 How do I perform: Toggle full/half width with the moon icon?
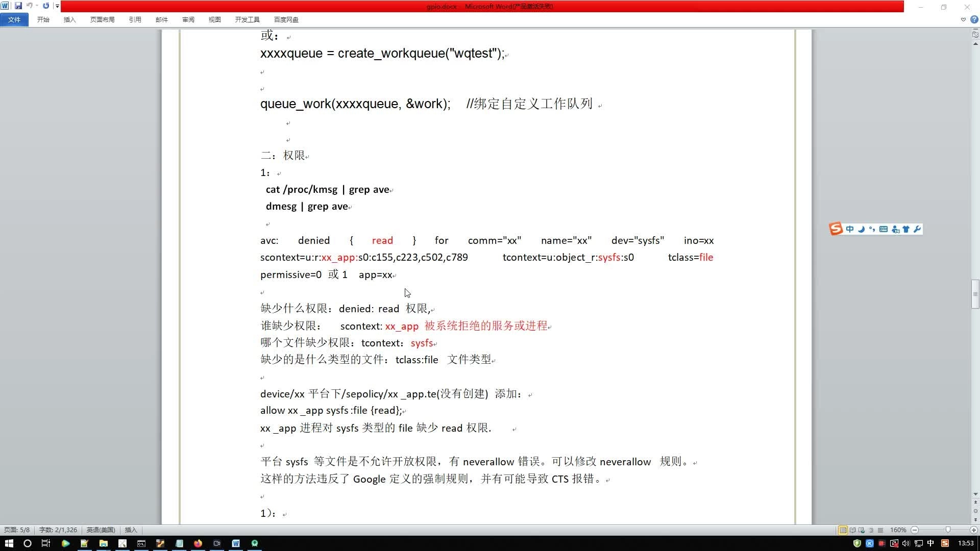861,229
